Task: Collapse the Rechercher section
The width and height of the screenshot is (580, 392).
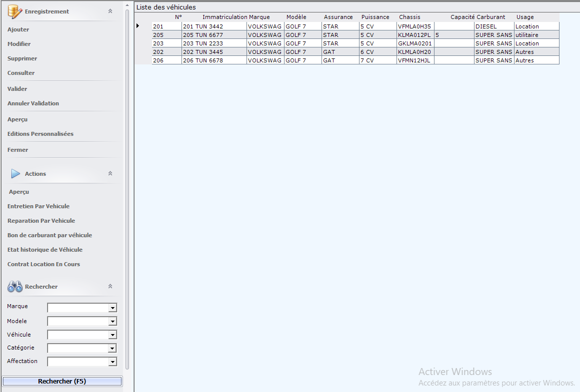Action: pos(110,286)
